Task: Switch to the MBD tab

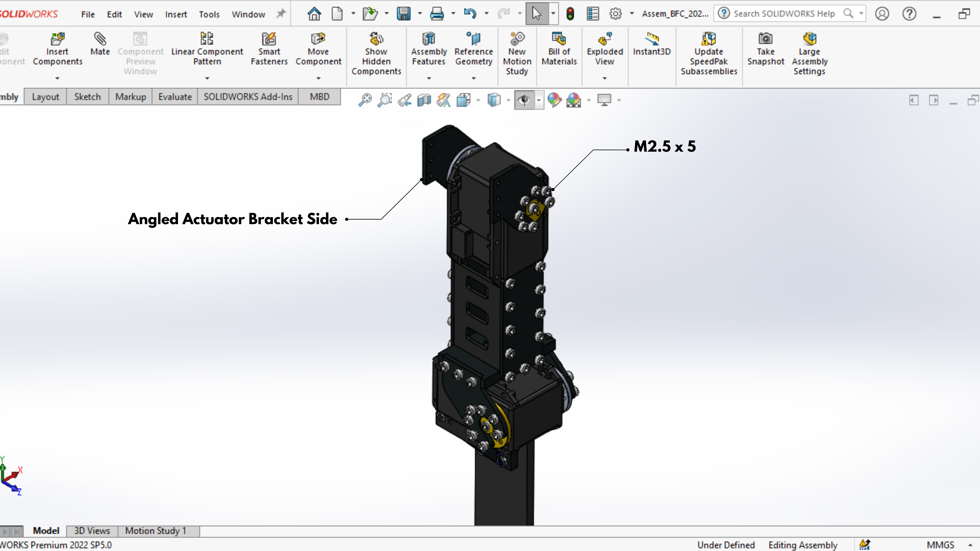Action: click(320, 97)
